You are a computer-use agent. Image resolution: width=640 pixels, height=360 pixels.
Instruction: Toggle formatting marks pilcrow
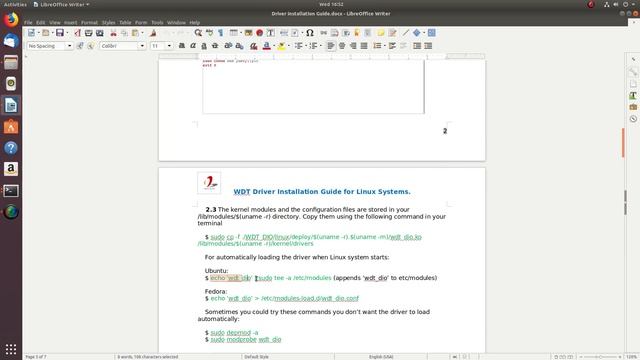(220, 33)
